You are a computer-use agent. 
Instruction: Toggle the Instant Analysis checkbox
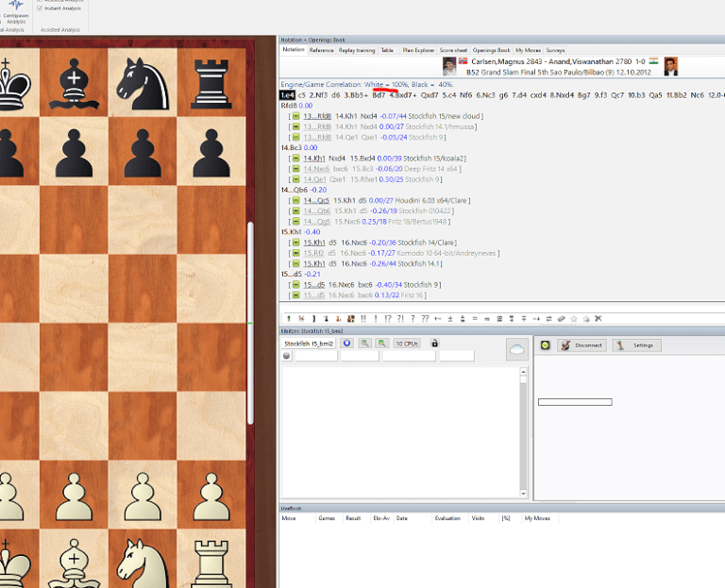[40, 8]
